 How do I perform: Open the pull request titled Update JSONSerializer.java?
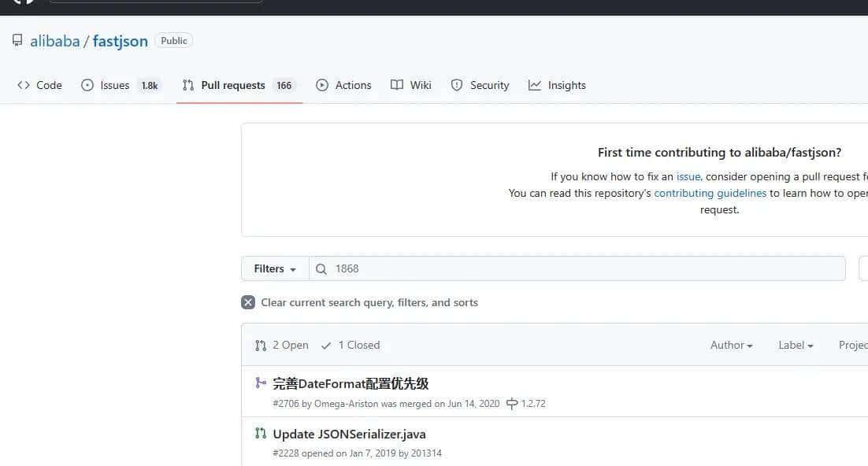tap(348, 433)
